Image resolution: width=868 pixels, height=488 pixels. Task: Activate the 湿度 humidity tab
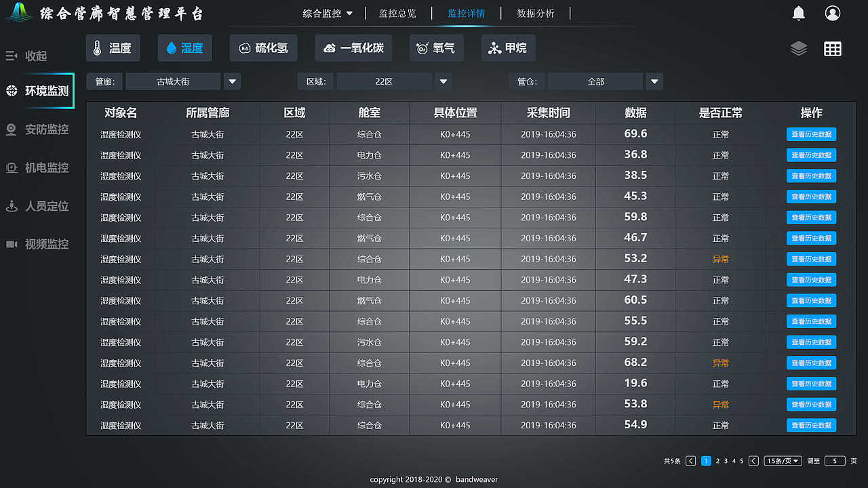click(x=184, y=48)
